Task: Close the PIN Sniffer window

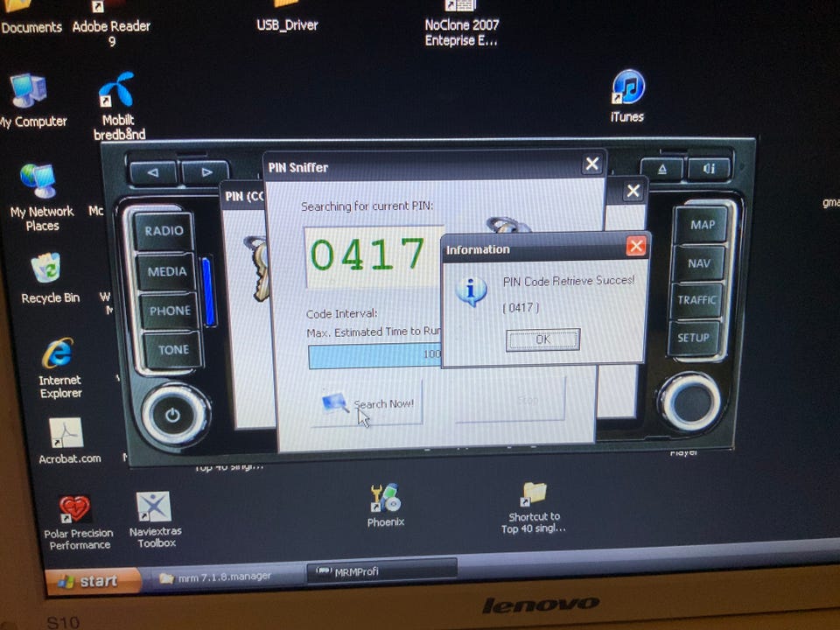Action: [x=592, y=164]
